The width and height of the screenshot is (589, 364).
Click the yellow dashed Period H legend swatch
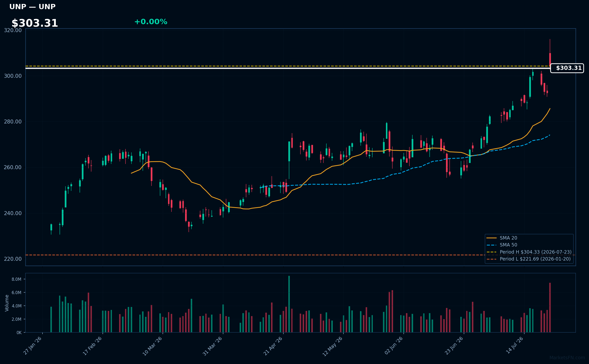(x=491, y=252)
